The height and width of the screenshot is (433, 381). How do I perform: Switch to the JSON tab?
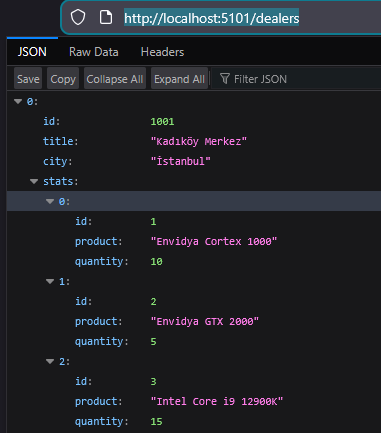click(32, 52)
